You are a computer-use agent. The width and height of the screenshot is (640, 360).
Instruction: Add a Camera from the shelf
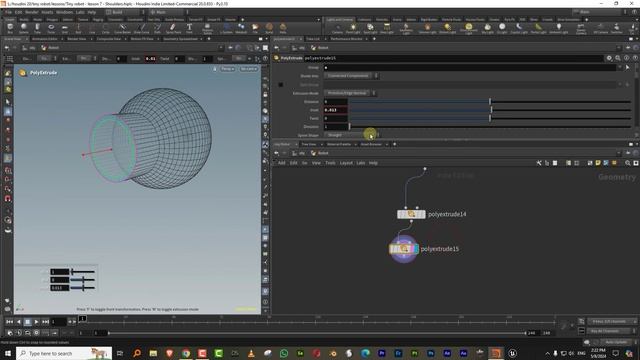click(x=337, y=28)
